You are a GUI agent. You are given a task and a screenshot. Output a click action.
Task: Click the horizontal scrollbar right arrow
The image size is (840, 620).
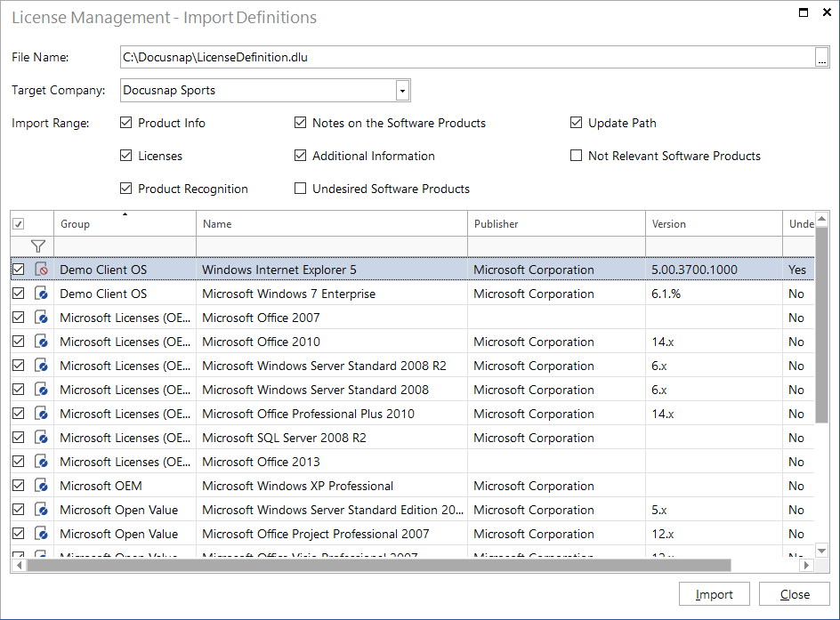[806, 565]
